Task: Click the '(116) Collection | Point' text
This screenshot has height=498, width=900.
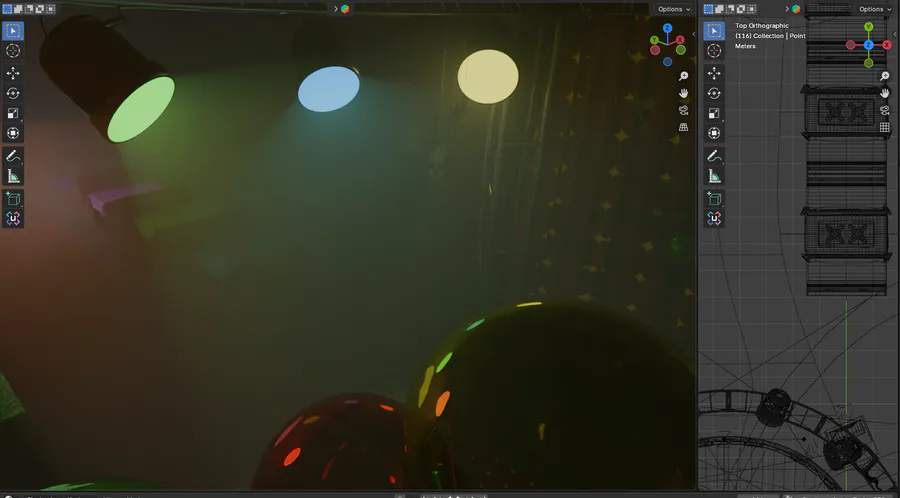Action: [x=770, y=36]
